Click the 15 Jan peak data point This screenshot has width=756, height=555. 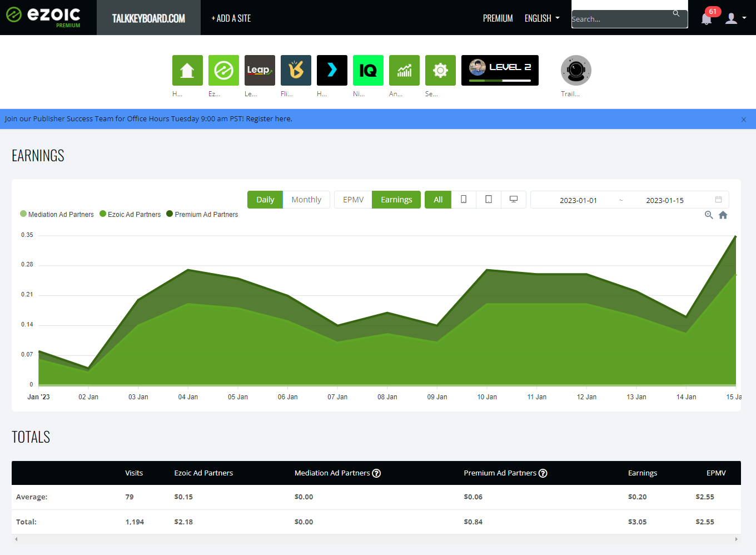(735, 236)
